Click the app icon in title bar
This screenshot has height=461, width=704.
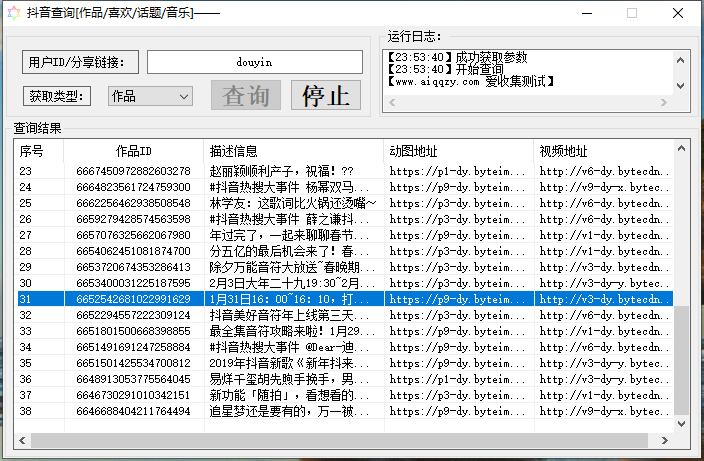tap(15, 13)
